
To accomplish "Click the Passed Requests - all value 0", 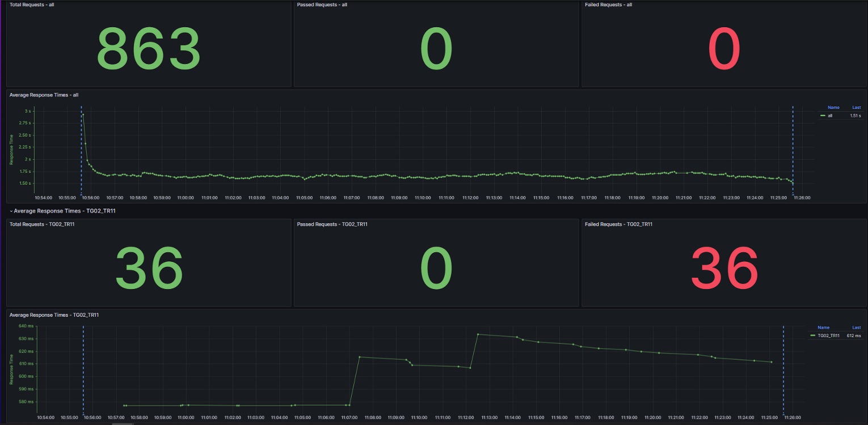I will (436, 49).
